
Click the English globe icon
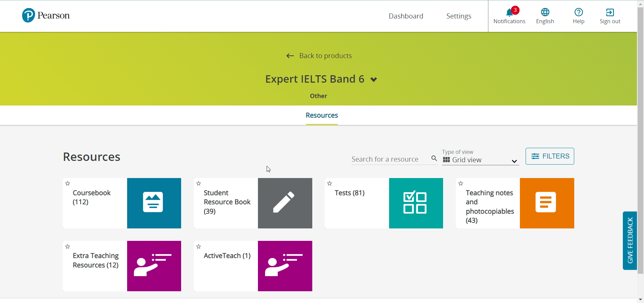pyautogui.click(x=545, y=13)
